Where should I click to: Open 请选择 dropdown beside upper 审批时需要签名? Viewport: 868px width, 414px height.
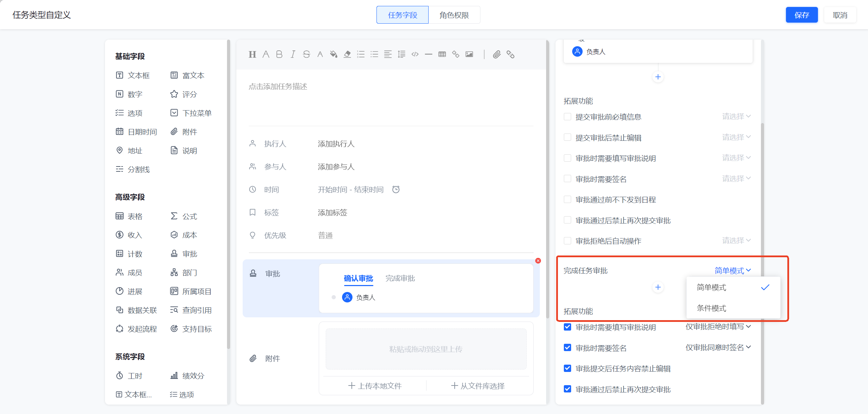(x=737, y=179)
